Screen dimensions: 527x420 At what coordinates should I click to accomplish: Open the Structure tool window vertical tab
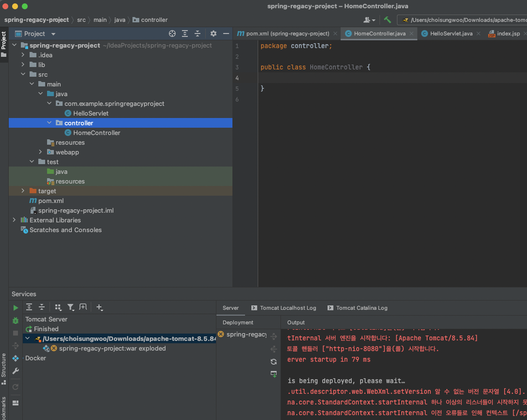4,368
